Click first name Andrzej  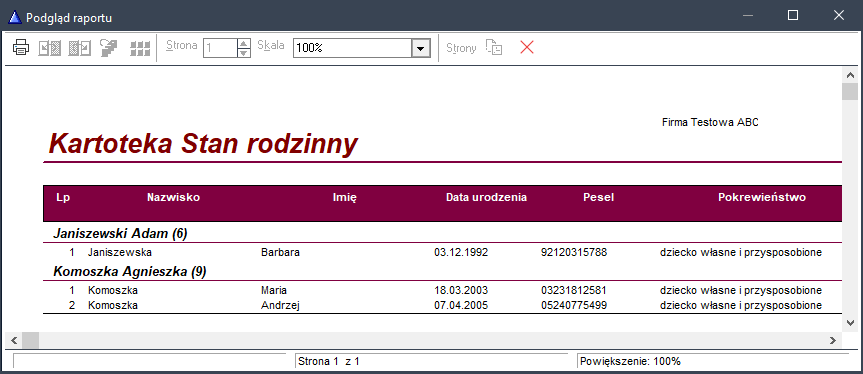(x=280, y=305)
